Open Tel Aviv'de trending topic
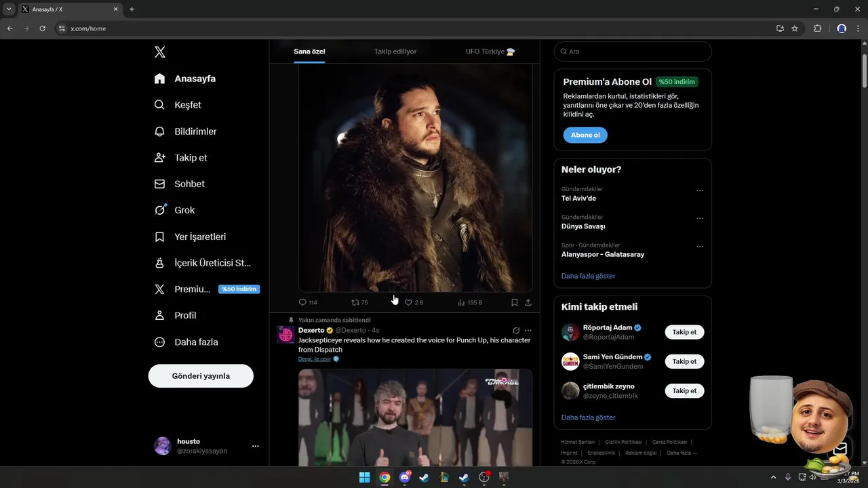 tap(578, 199)
